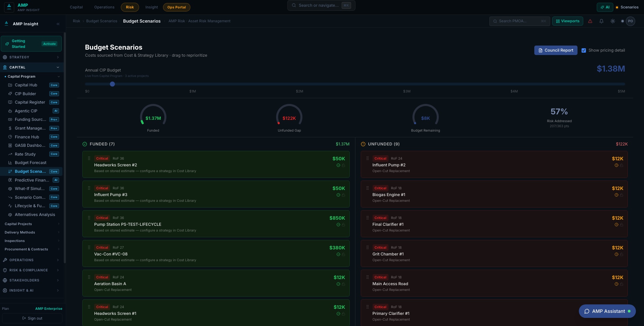Image resolution: width=644 pixels, height=326 pixels.
Task: Switch theme with the sun icon
Action: coord(613,21)
